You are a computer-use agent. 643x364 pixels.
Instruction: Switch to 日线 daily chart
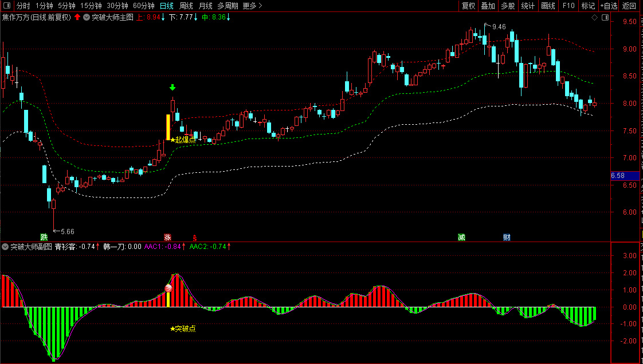167,6
